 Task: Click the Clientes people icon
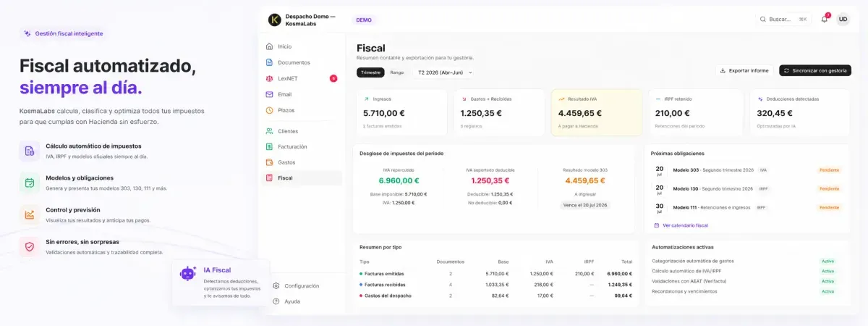(x=269, y=131)
